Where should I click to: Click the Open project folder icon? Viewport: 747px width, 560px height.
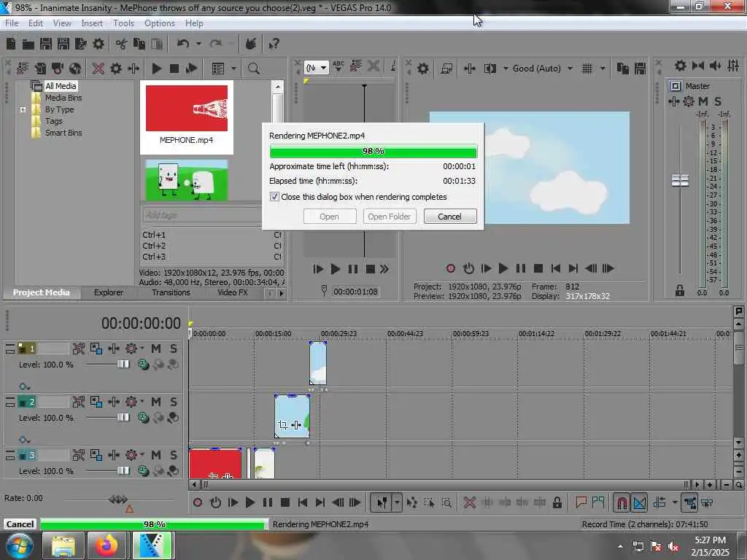[x=28, y=44]
